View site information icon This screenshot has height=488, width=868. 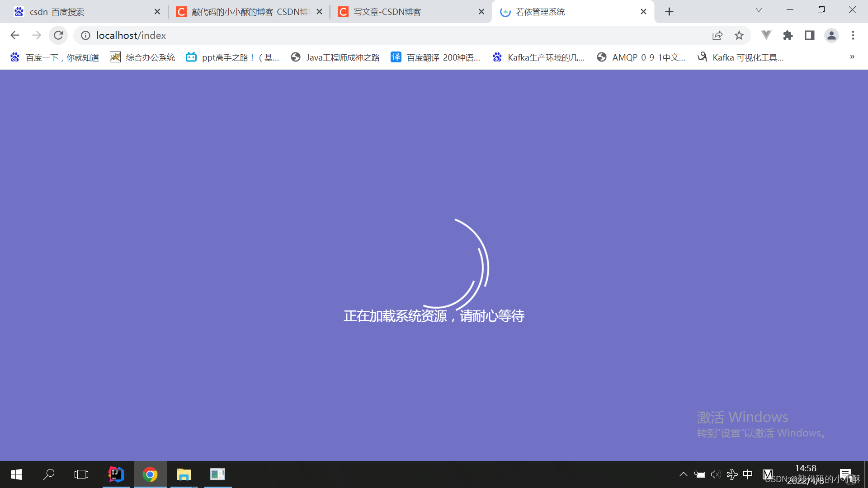point(85,35)
